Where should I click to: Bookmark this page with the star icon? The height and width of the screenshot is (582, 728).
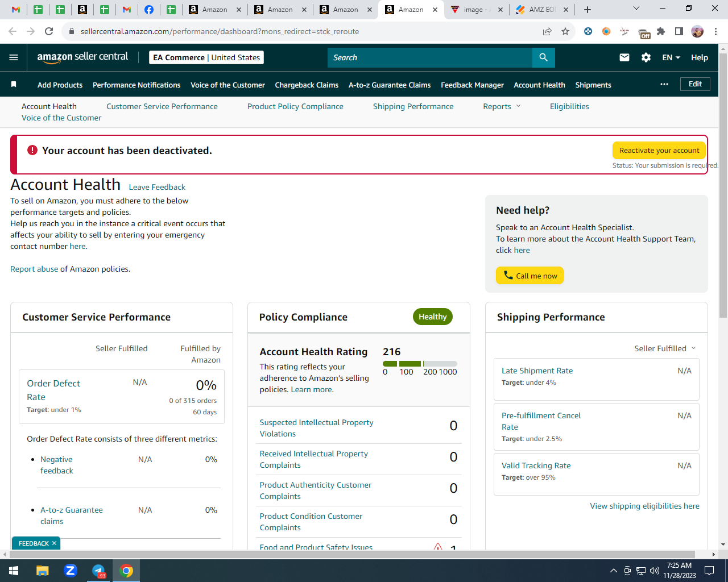pyautogui.click(x=565, y=31)
